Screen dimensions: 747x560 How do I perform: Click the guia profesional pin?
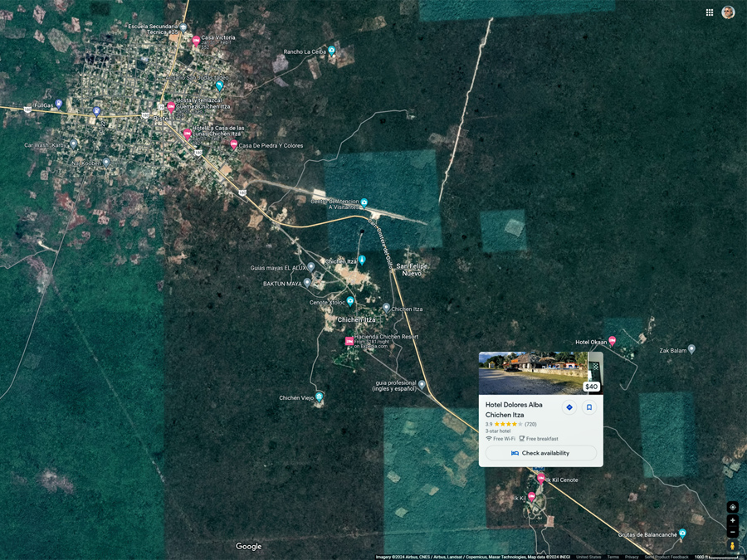pyautogui.click(x=422, y=384)
